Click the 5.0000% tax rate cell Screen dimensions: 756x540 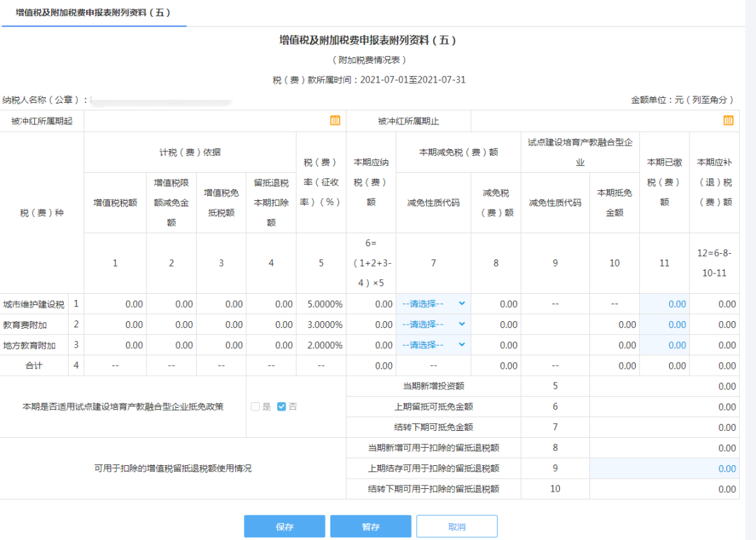click(x=321, y=304)
